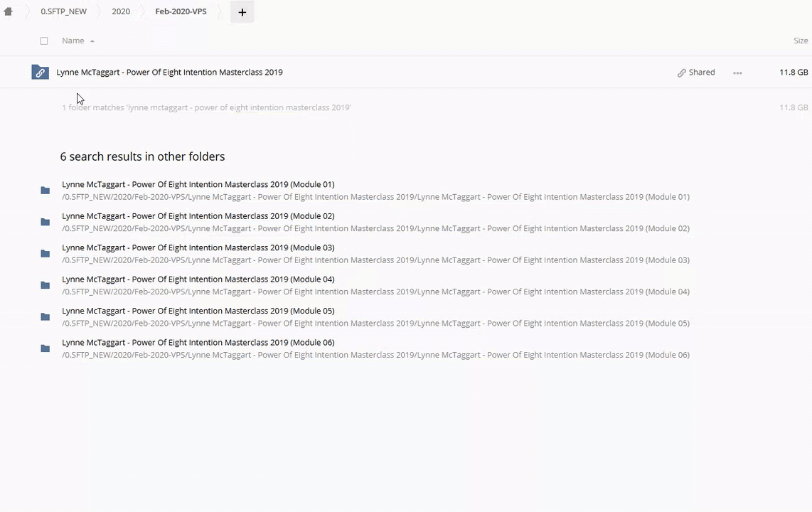Click the plus button to add new
812x512 pixels.
242,12
